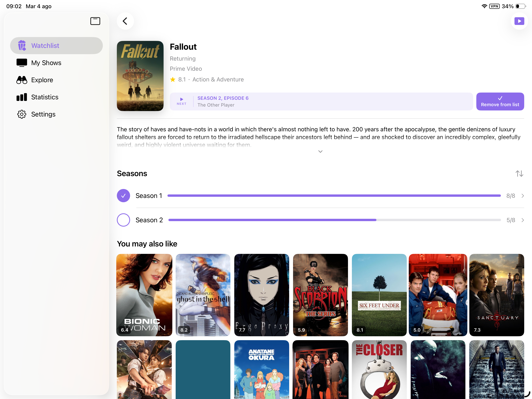Go back with the chevron button
Screen dimensions: 532x399
125,21
